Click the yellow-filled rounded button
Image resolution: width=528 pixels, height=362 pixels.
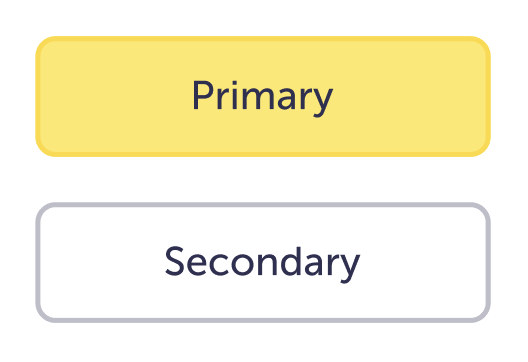tap(263, 96)
